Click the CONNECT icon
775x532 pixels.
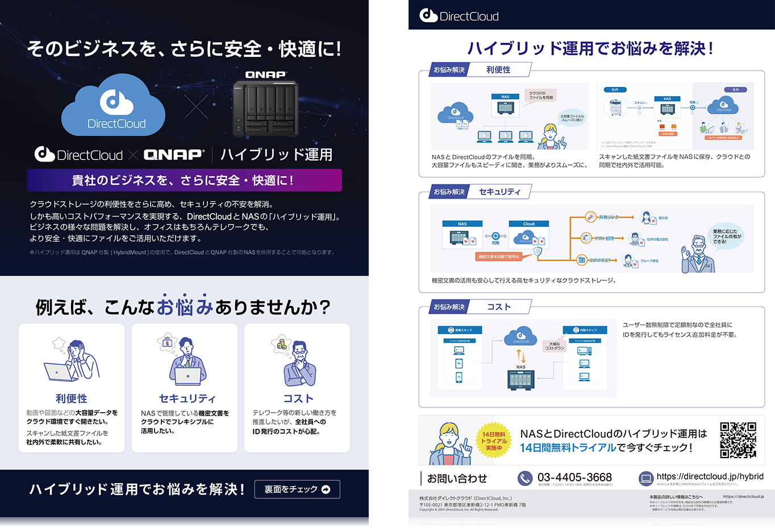click(582, 260)
